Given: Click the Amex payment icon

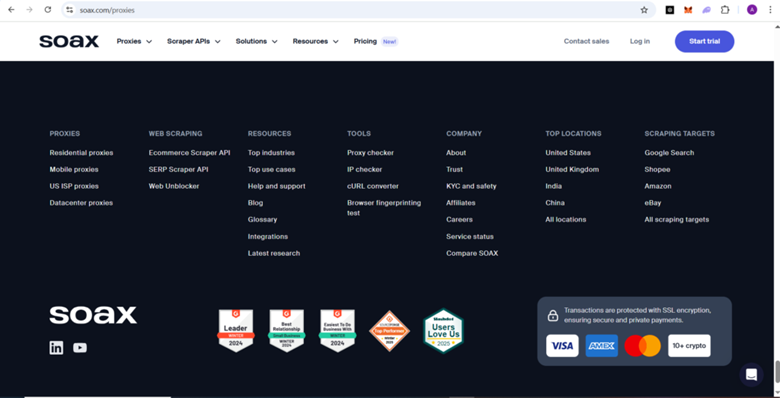Looking at the screenshot, I should [x=602, y=346].
